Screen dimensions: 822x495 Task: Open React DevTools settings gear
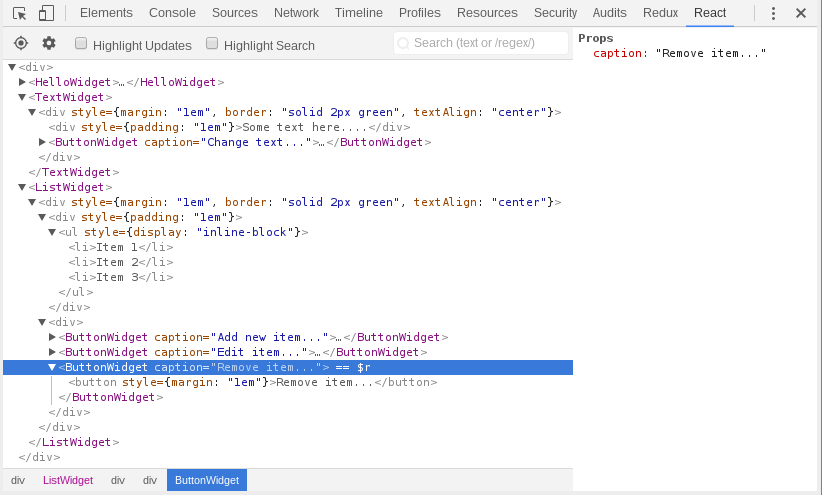tap(49, 43)
